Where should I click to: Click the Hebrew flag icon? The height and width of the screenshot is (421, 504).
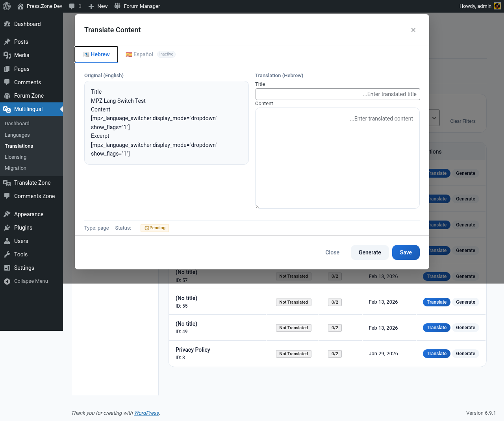click(86, 54)
